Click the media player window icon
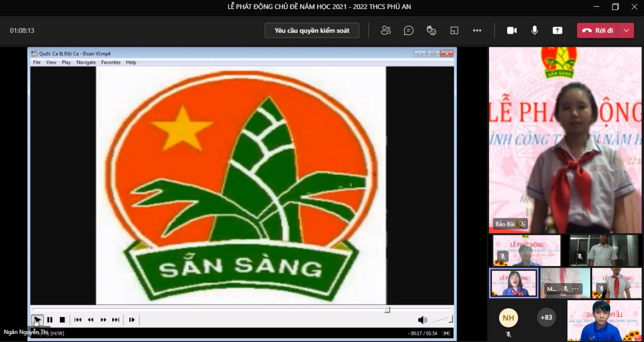Viewport: 644px width, 342px height. click(x=34, y=54)
